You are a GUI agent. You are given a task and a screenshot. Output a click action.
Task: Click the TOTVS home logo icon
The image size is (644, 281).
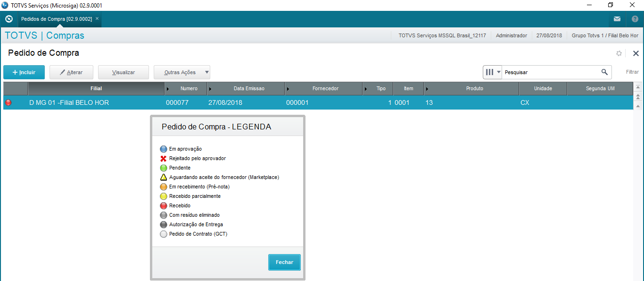tap(8, 19)
